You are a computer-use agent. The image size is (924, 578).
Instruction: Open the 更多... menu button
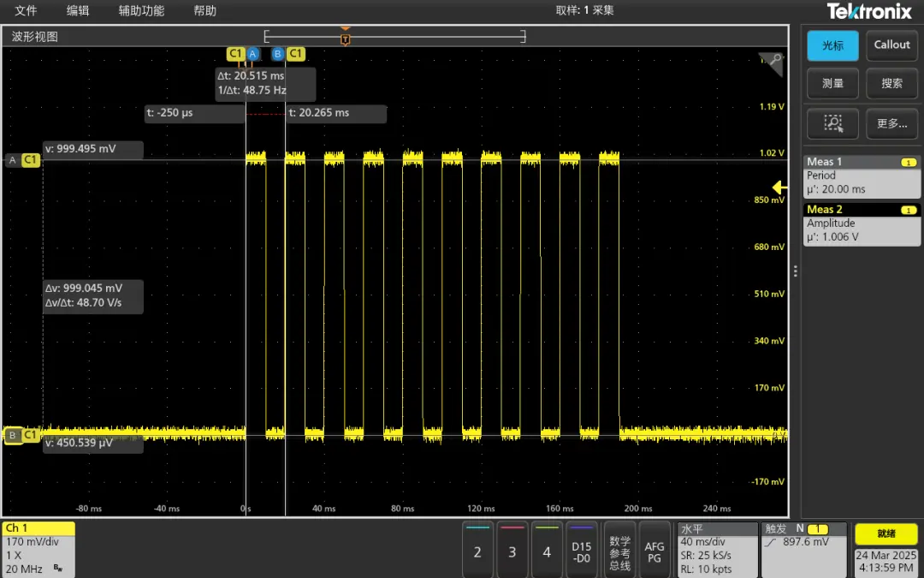point(891,123)
